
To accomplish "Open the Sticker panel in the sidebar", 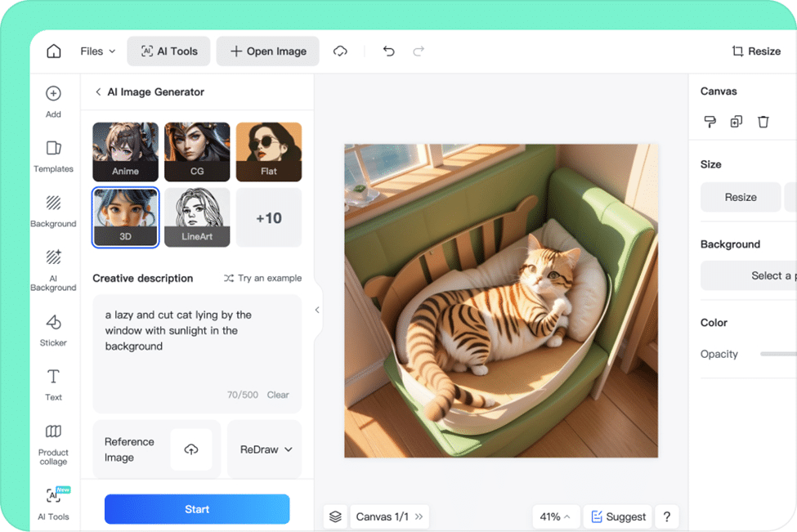I will tap(53, 329).
